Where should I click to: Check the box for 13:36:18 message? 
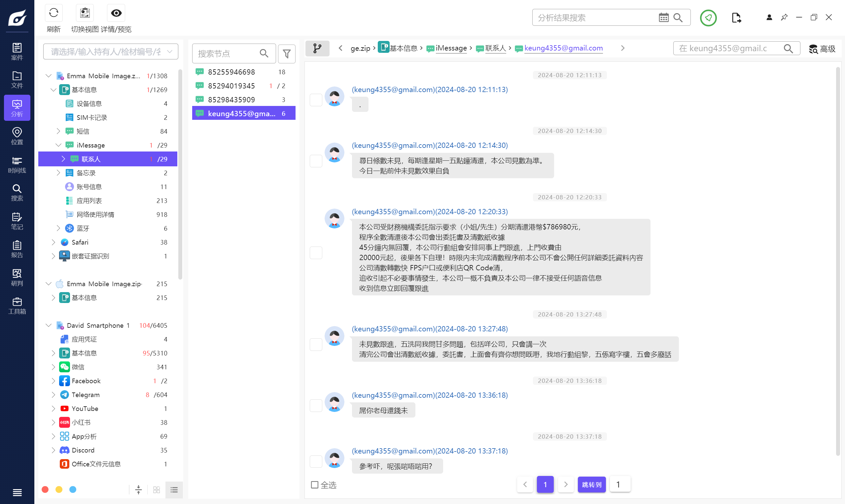tap(316, 406)
